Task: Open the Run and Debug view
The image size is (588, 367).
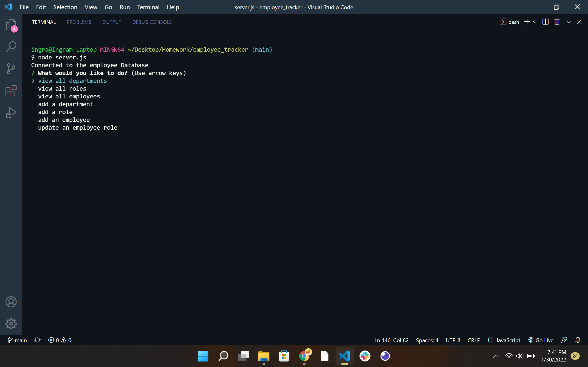Action: [x=11, y=113]
